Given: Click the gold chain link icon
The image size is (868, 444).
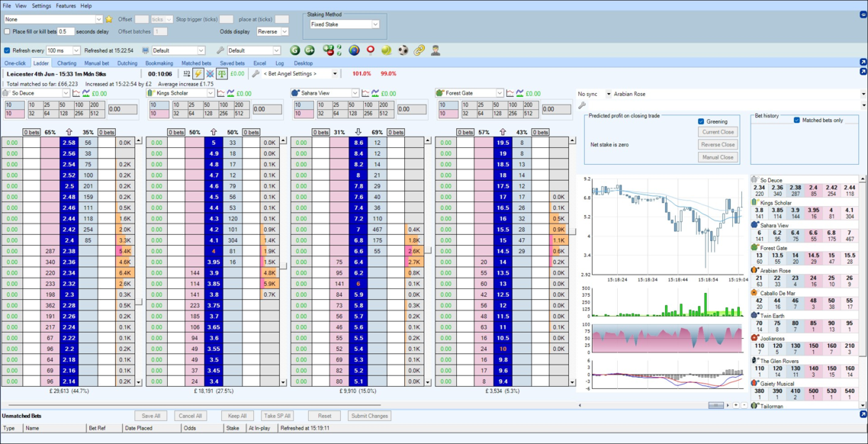Looking at the screenshot, I should click(x=419, y=50).
